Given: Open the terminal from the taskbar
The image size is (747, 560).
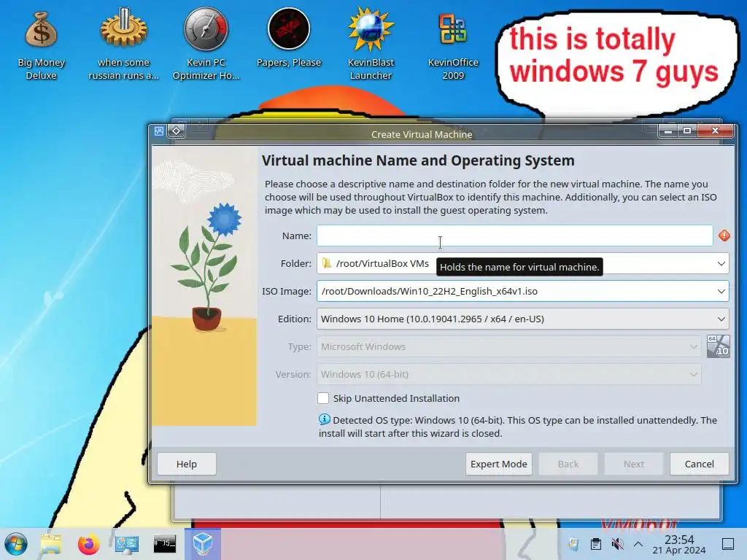Looking at the screenshot, I should [x=164, y=543].
